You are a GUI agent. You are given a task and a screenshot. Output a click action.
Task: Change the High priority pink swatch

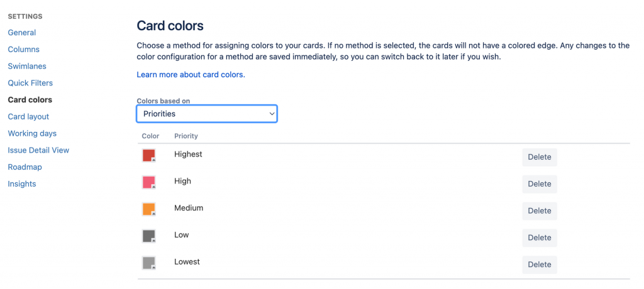pos(149,183)
